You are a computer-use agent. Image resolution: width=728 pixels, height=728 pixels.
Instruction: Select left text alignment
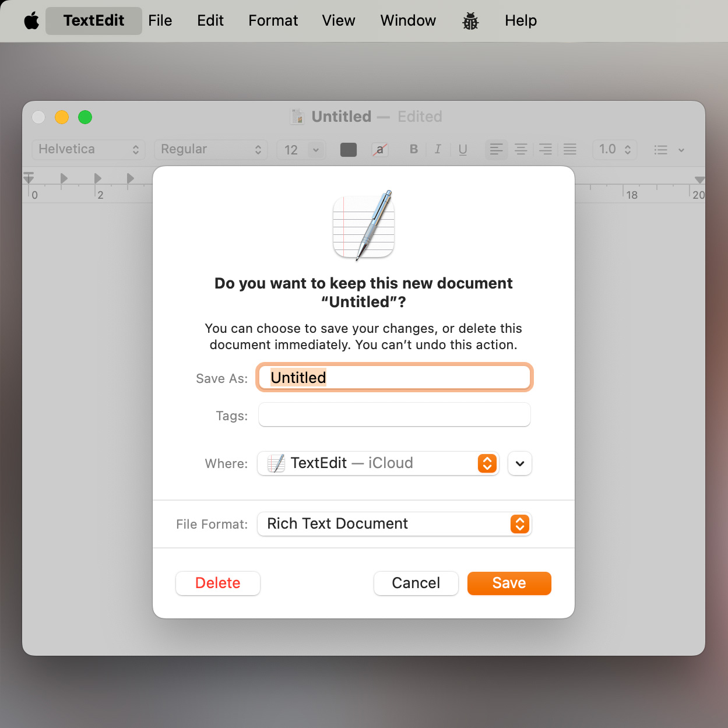(x=496, y=149)
